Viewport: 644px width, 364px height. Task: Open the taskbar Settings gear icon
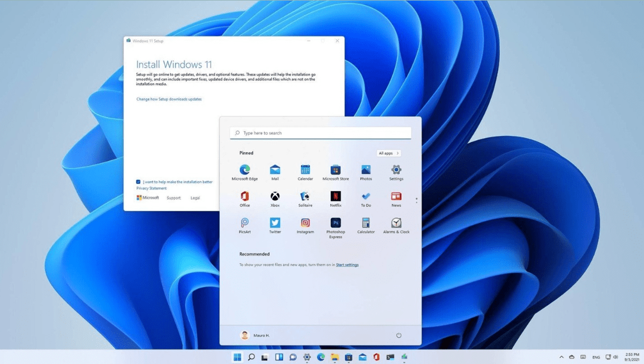click(307, 357)
